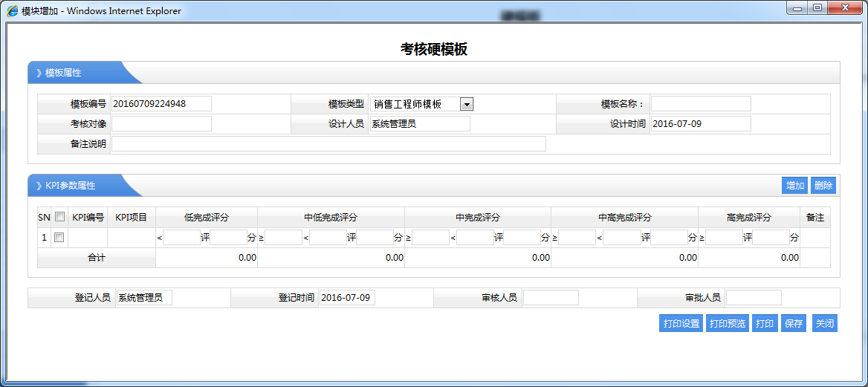Viewport: 868px width, 387px height.
Task: Click the 打印设置 button
Action: (x=681, y=324)
